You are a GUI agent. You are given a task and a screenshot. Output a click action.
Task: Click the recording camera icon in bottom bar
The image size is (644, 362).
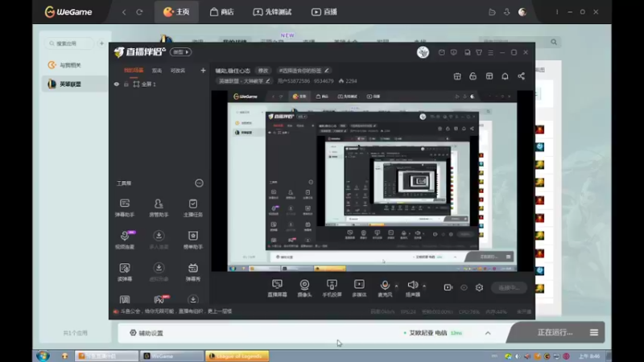click(x=448, y=288)
